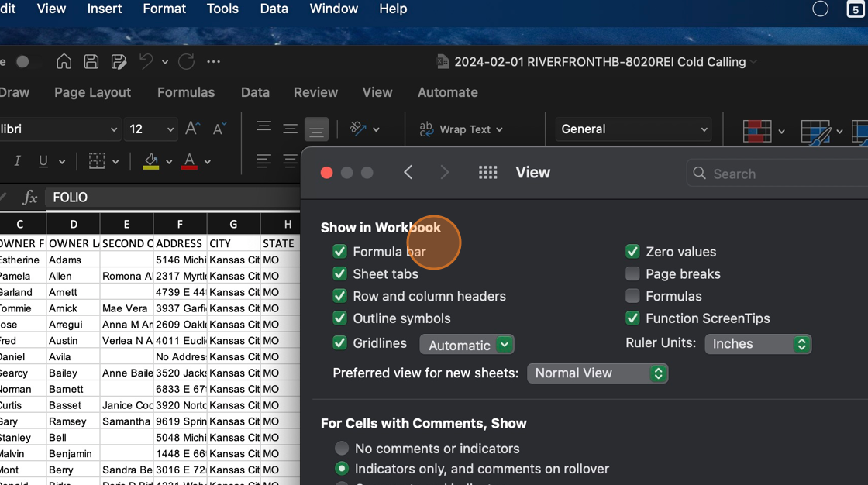Toggle the Gridlines checkbox
This screenshot has width=868, height=485.
tap(339, 343)
